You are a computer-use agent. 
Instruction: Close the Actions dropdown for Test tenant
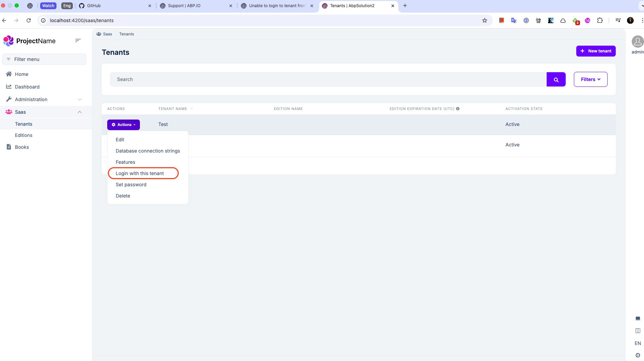click(x=124, y=125)
